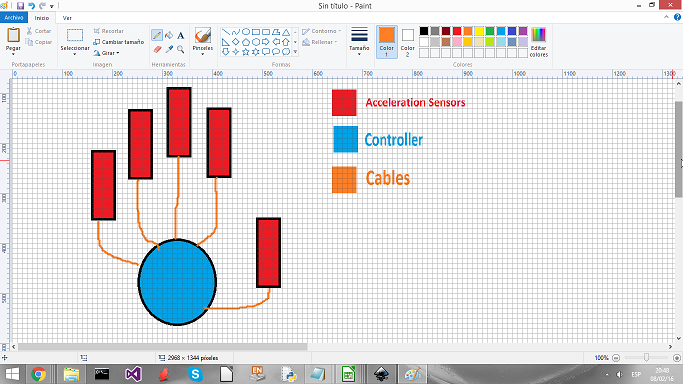Select the Text tool

[181, 35]
